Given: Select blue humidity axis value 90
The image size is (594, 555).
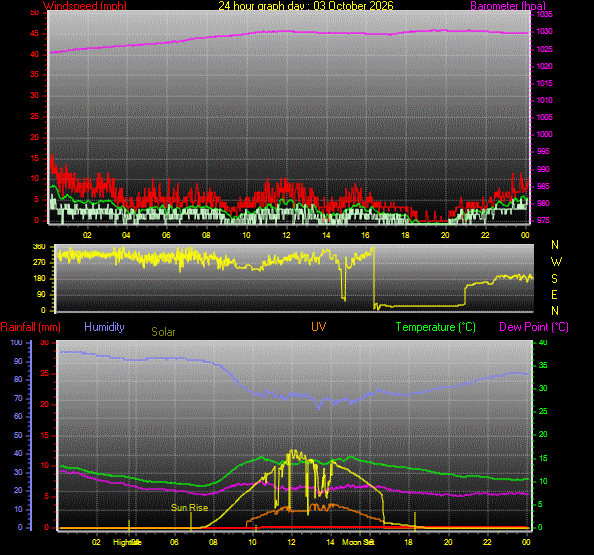Looking at the screenshot, I should click(x=18, y=361).
